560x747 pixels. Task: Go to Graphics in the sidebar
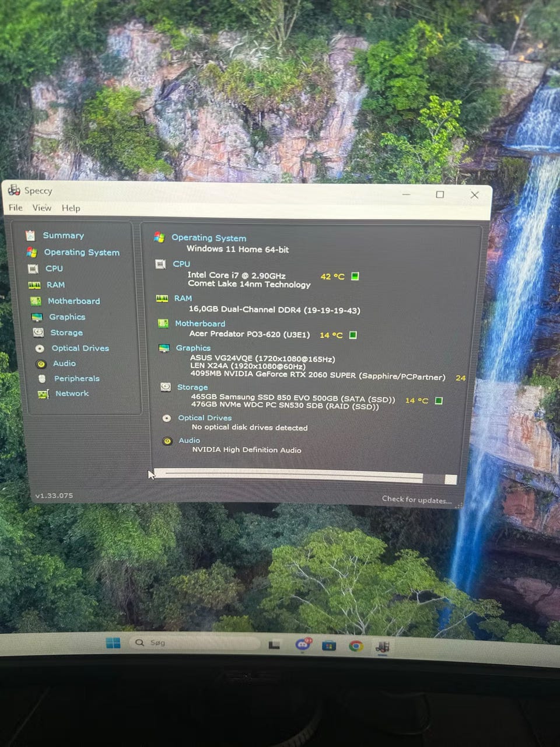67,317
